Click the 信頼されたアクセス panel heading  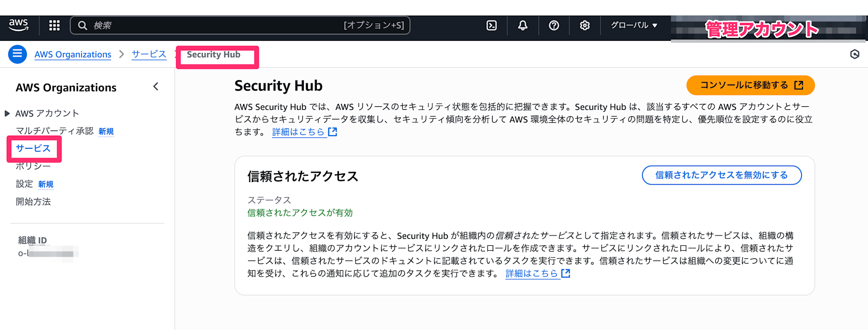point(303,176)
